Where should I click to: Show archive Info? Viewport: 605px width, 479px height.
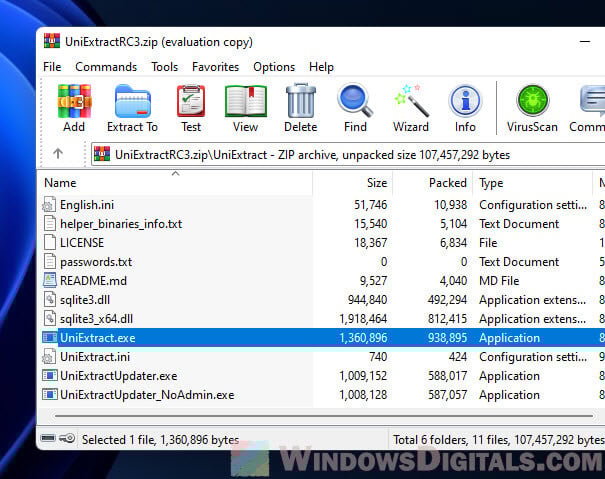pos(465,100)
